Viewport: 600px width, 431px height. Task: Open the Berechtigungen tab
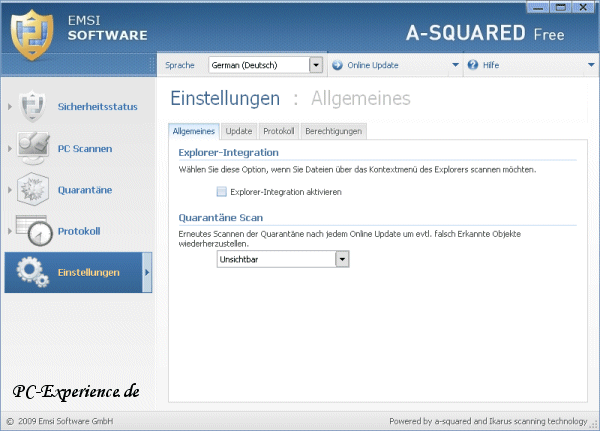tap(333, 131)
